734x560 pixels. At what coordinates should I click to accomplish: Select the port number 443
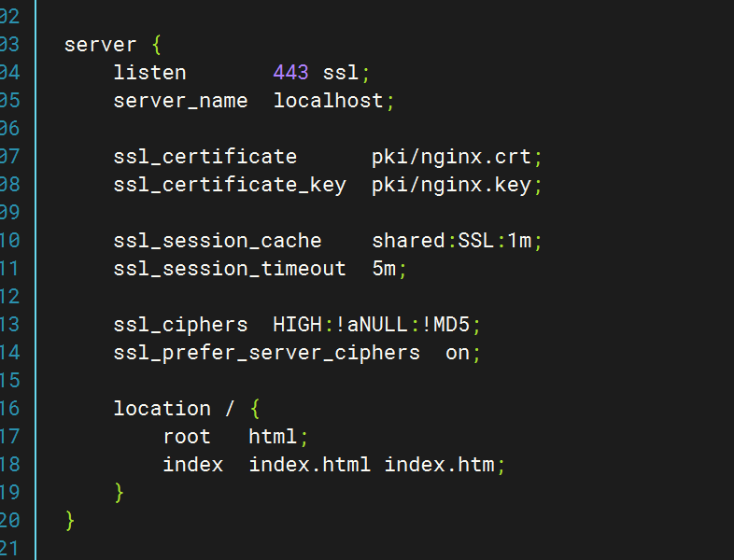290,73
